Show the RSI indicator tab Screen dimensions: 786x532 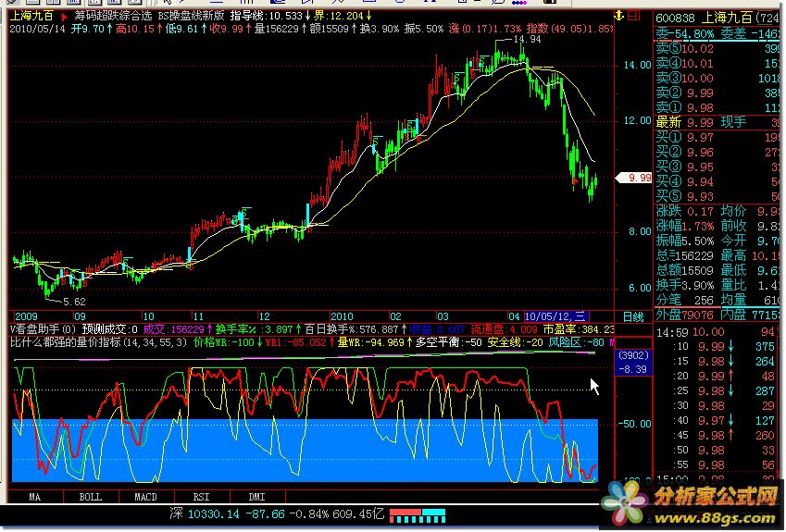[201, 497]
